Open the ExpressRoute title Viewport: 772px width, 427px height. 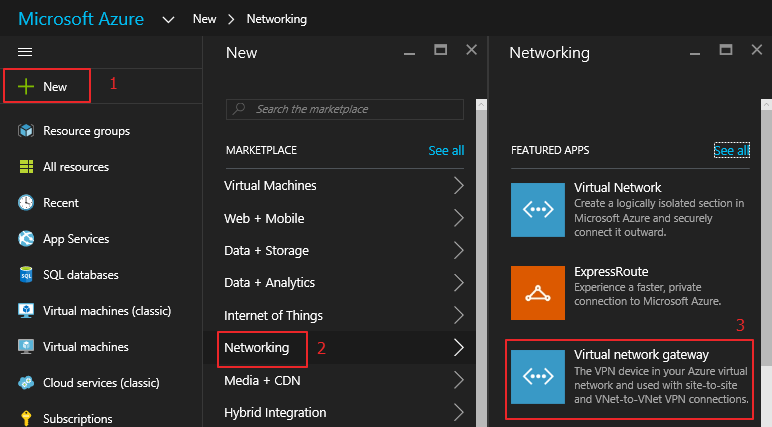point(611,271)
